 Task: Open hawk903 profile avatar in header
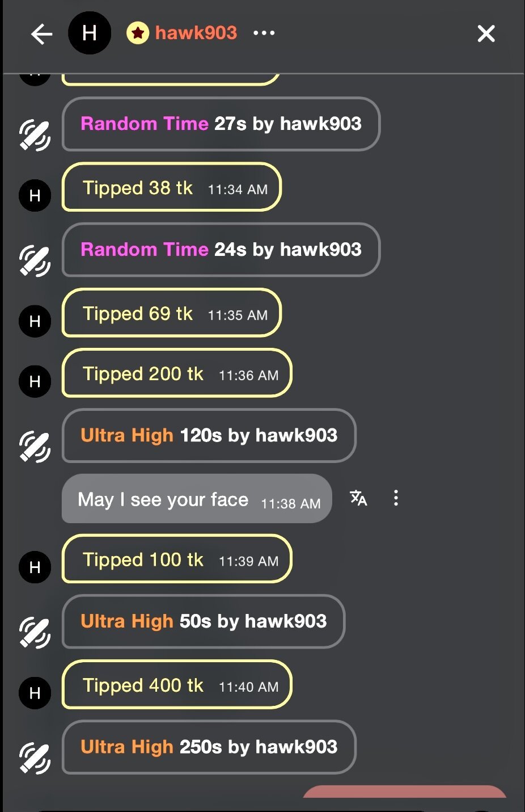click(90, 33)
